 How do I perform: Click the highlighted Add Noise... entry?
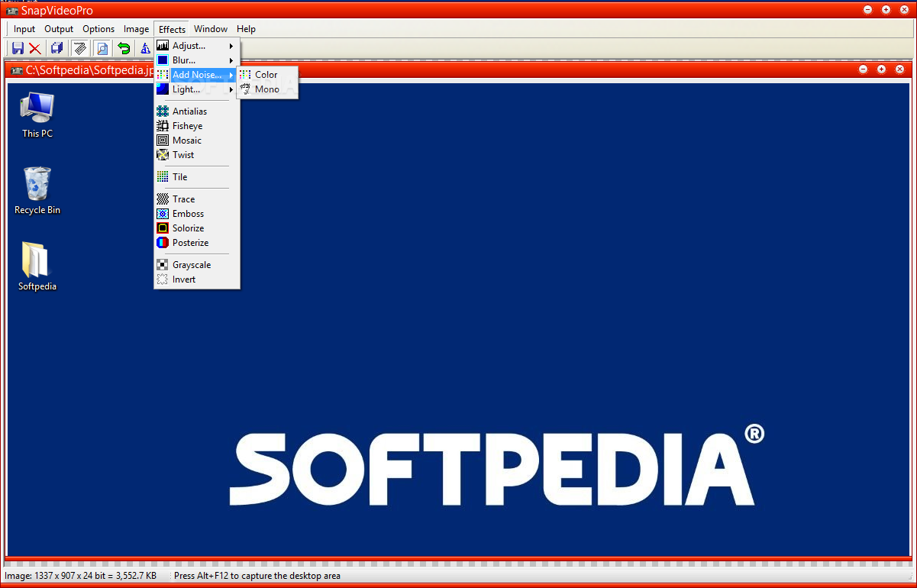click(197, 75)
